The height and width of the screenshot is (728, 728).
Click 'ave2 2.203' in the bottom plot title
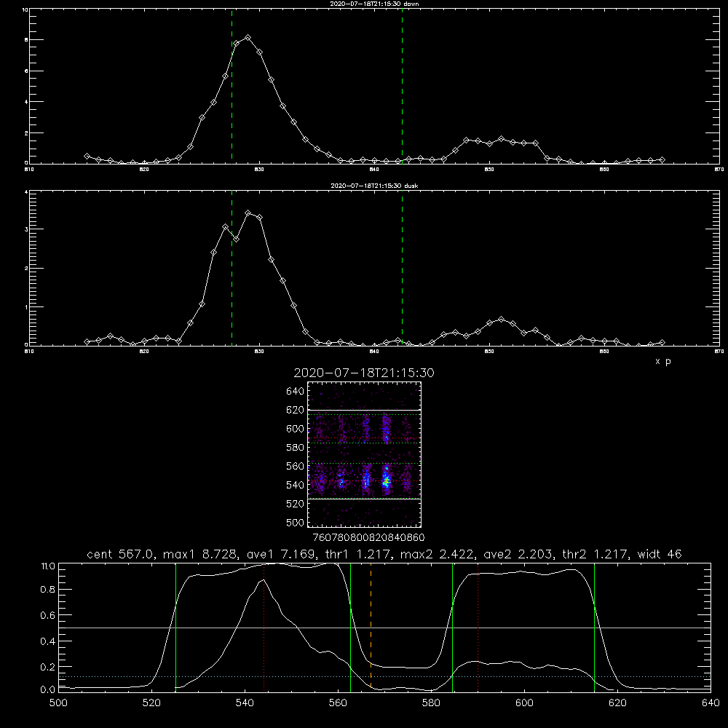click(x=518, y=554)
